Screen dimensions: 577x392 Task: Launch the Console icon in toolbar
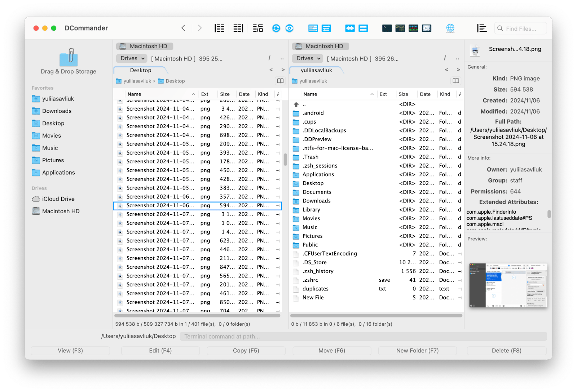(400, 28)
